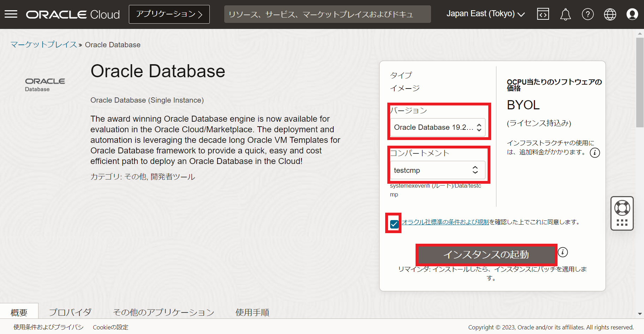This screenshot has width=644, height=334.
Task: View notifications via the bell icon
Action: [x=565, y=14]
